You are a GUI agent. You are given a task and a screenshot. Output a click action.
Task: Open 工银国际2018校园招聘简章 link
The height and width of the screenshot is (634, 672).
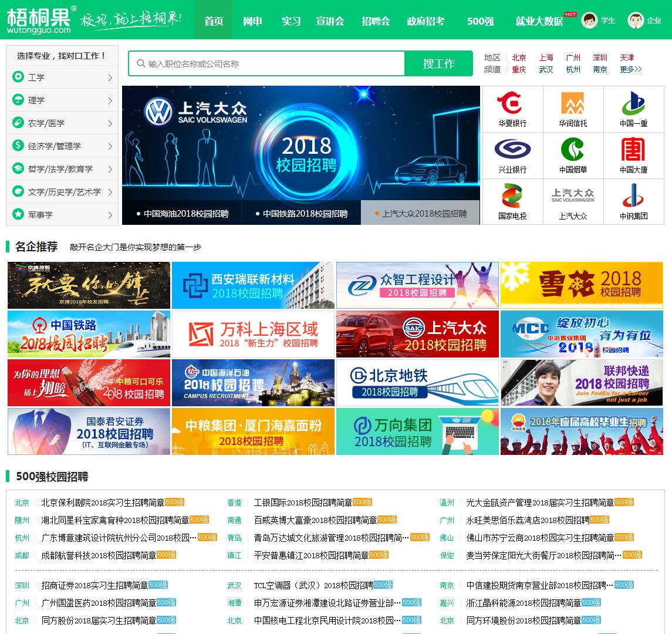pyautogui.click(x=303, y=503)
